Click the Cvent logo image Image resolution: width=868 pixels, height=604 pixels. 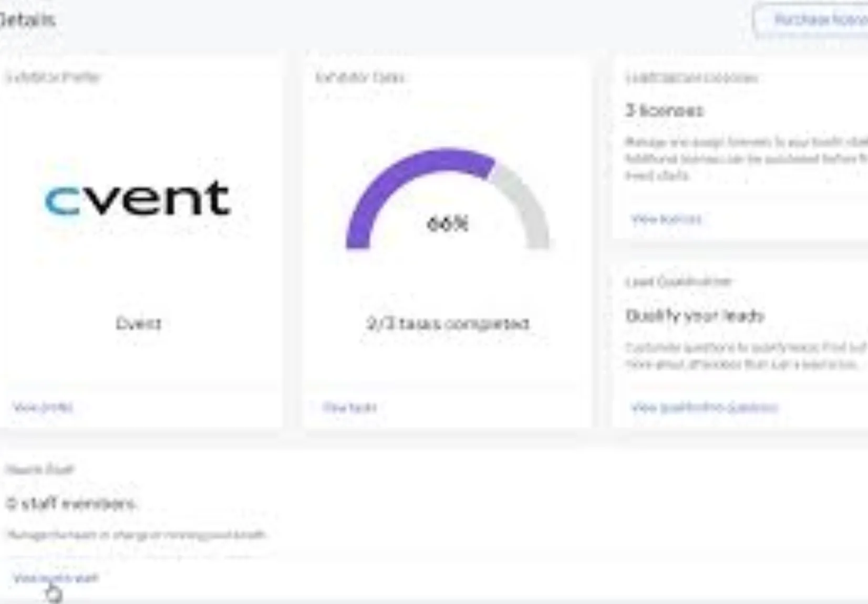(138, 199)
